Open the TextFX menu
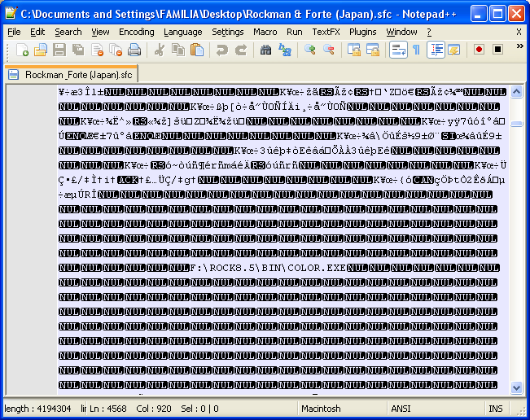The height and width of the screenshot is (420, 530). (326, 32)
